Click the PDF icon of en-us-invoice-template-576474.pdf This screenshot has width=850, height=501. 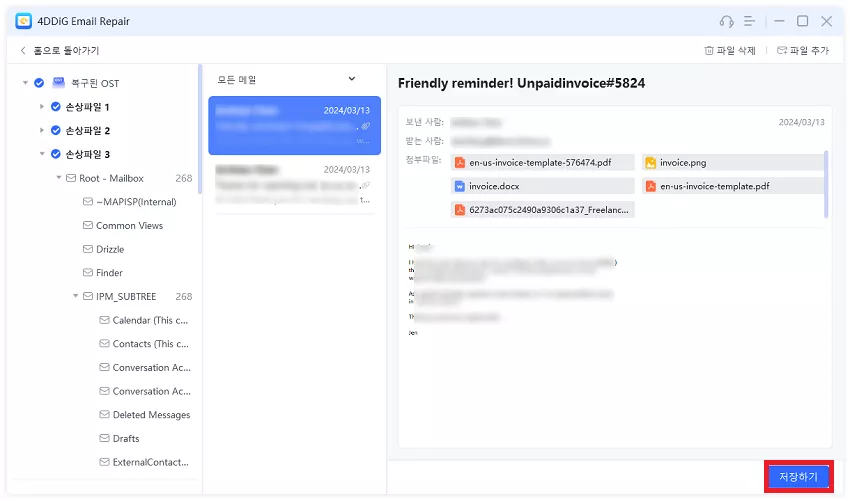tap(460, 162)
